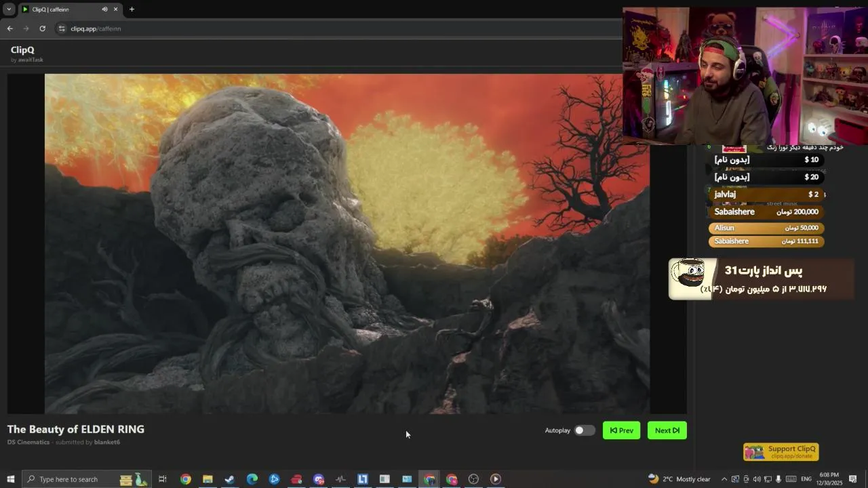This screenshot has height=488, width=868.
Task: Open first Google Chrome taskbar icon
Action: [185, 479]
